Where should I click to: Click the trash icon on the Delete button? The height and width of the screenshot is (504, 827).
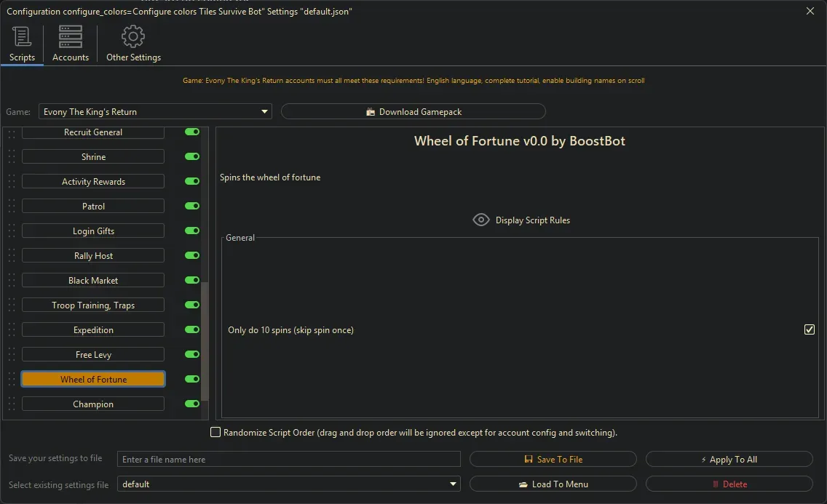(x=717, y=484)
